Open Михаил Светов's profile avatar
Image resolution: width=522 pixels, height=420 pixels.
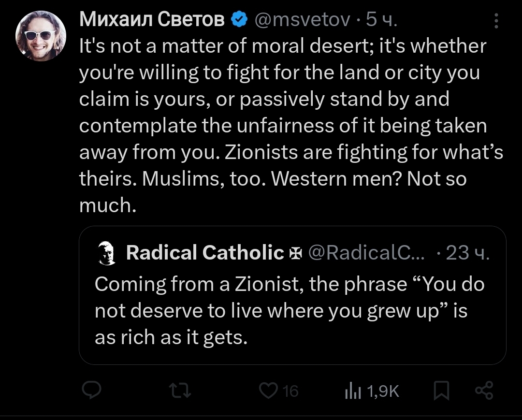[41, 35]
